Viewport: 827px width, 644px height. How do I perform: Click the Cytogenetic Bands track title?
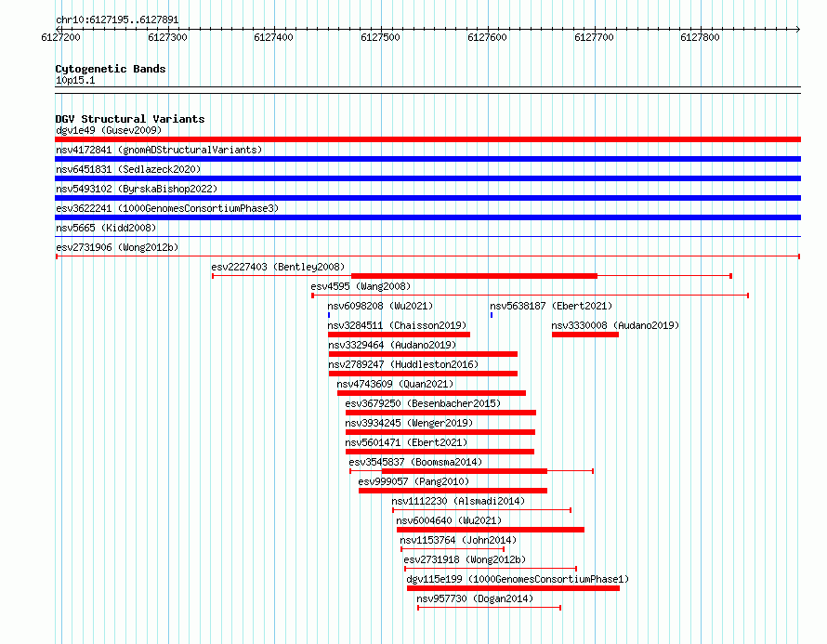(x=111, y=69)
